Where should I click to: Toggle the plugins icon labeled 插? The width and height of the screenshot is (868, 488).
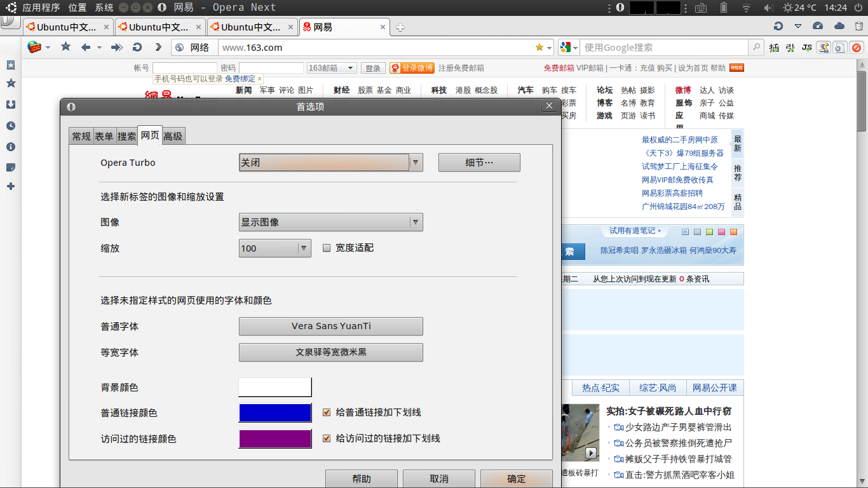[774, 48]
